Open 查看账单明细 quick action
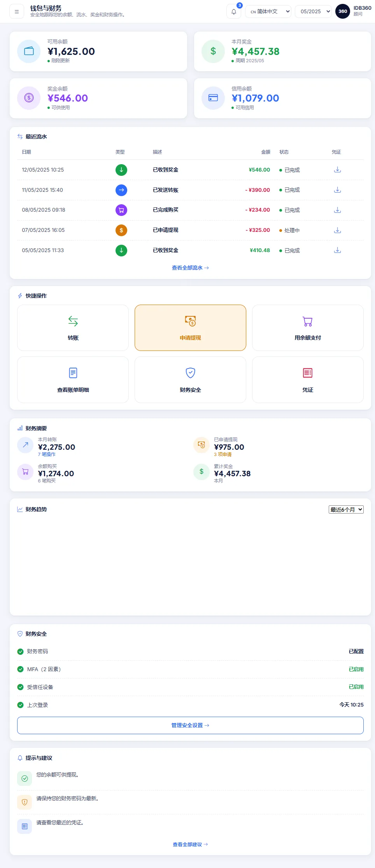 (73, 380)
